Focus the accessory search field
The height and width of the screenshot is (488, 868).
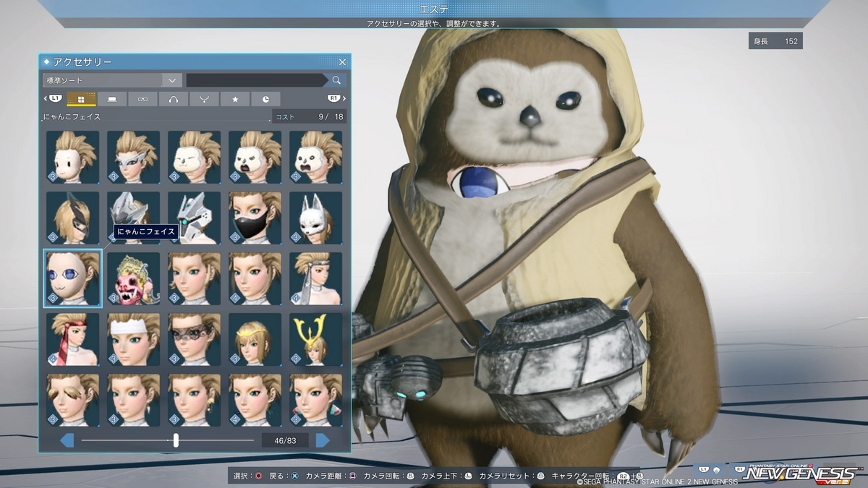coord(257,80)
